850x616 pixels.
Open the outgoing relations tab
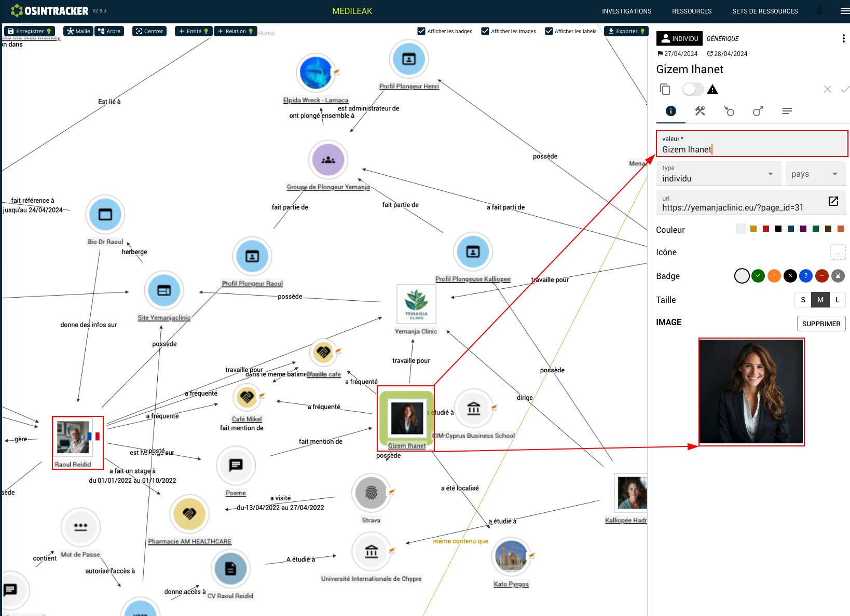758,111
